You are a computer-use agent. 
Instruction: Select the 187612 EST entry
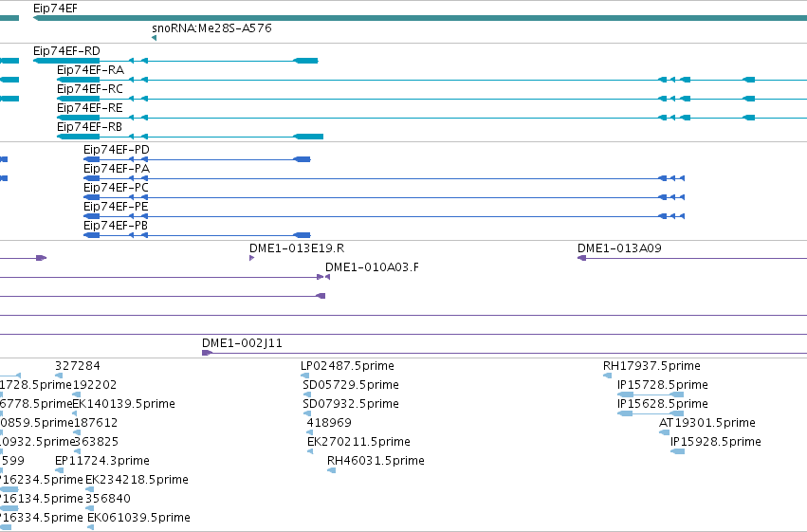[77, 432]
